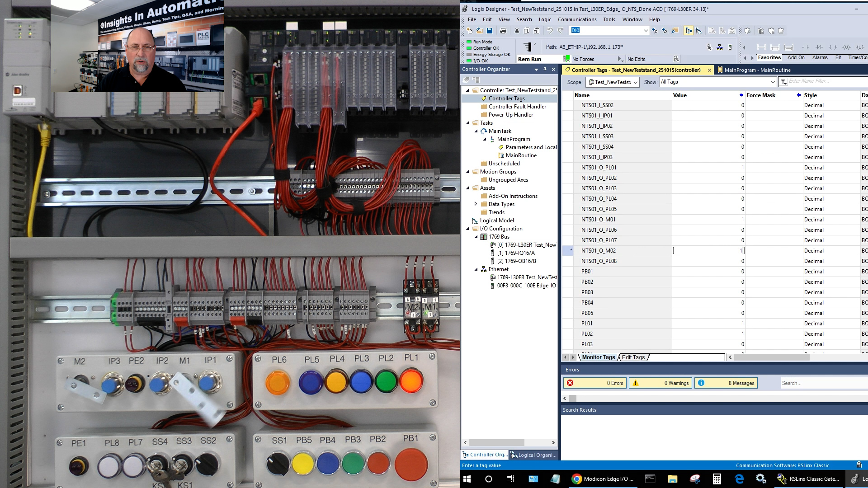The height and width of the screenshot is (488, 868).
Task: Collapse the I/O Configuration tree node
Action: pos(468,229)
